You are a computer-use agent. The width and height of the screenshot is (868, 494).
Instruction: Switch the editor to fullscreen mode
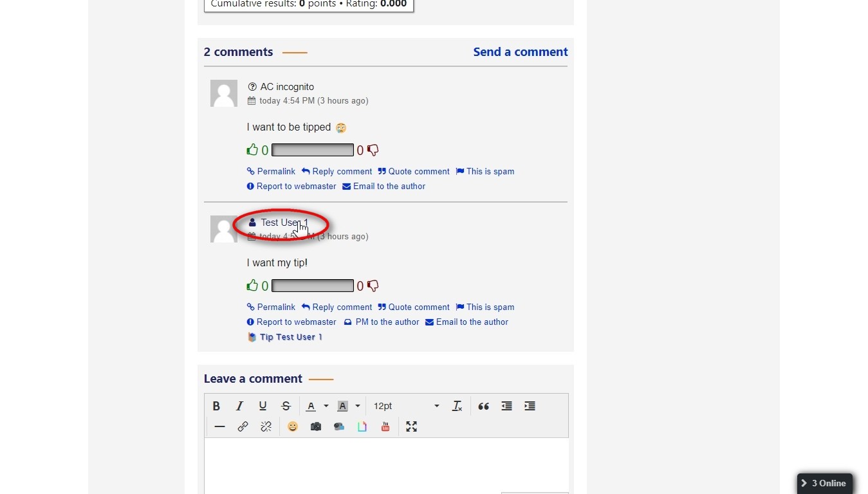(411, 426)
